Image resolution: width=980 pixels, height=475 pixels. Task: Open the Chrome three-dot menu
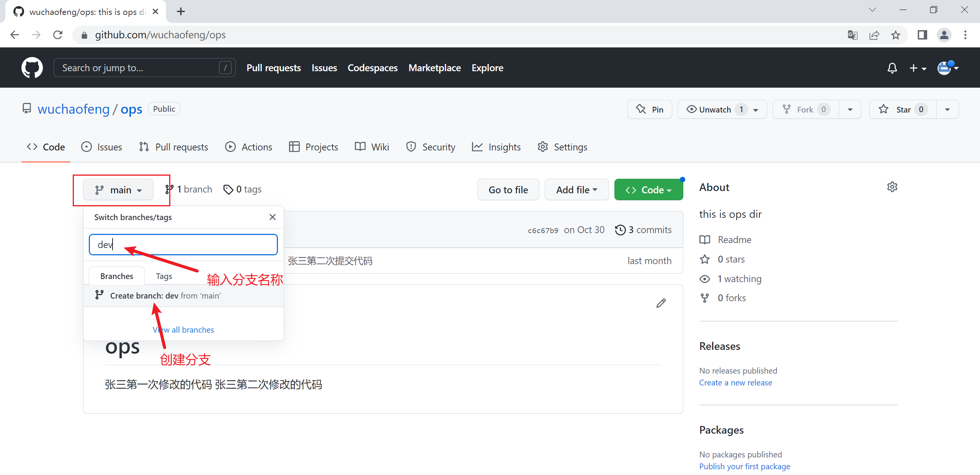pyautogui.click(x=965, y=35)
